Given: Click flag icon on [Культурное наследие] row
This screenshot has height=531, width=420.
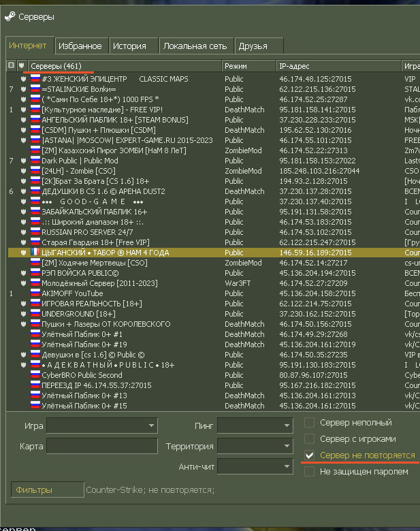Looking at the screenshot, I should (x=35, y=110).
